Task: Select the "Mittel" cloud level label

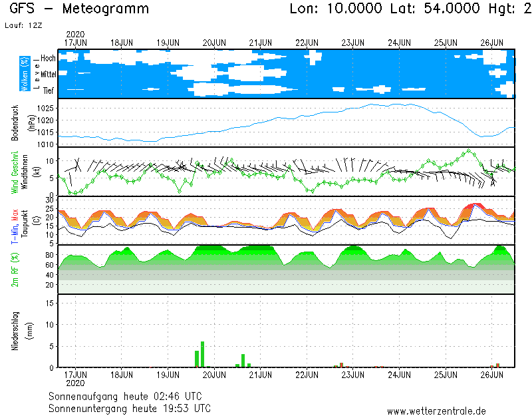Action: [49, 74]
